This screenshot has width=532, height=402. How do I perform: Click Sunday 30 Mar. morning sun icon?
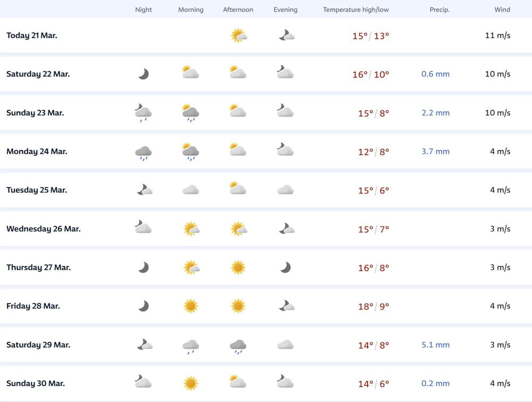pyautogui.click(x=190, y=383)
